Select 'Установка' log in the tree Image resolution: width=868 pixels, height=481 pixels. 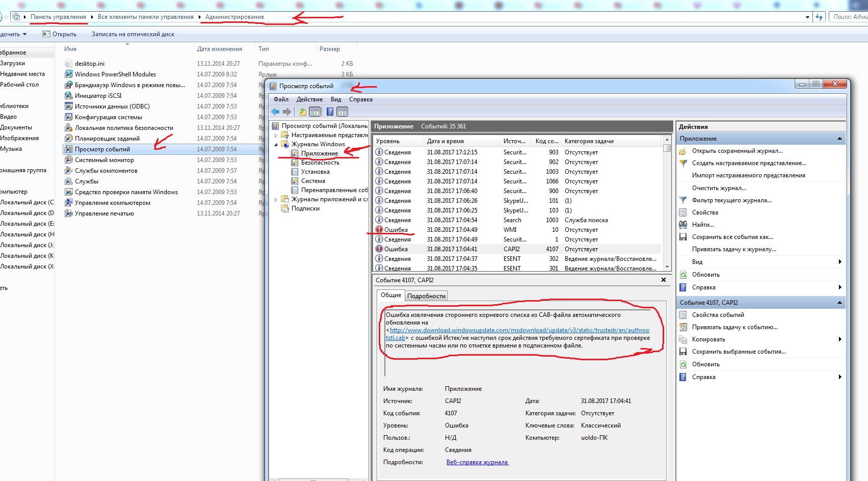[x=315, y=172]
